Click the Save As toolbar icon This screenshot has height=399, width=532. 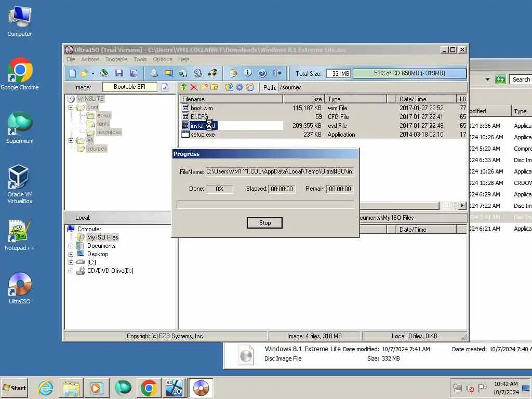tap(134, 73)
